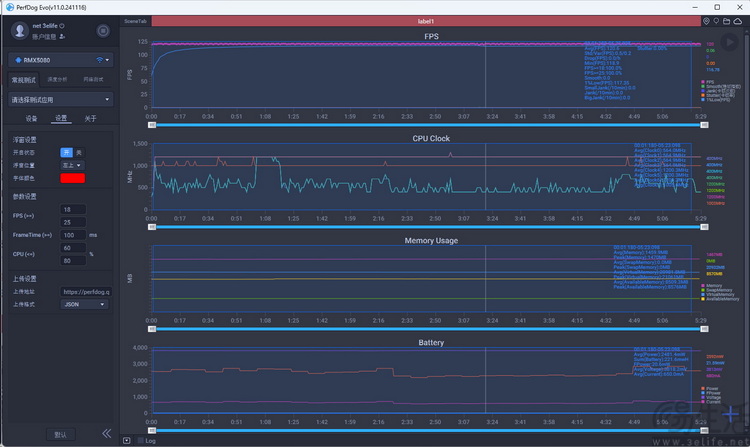Click the stop recording button beside account name
The width and height of the screenshot is (750, 447).
tap(103, 31)
